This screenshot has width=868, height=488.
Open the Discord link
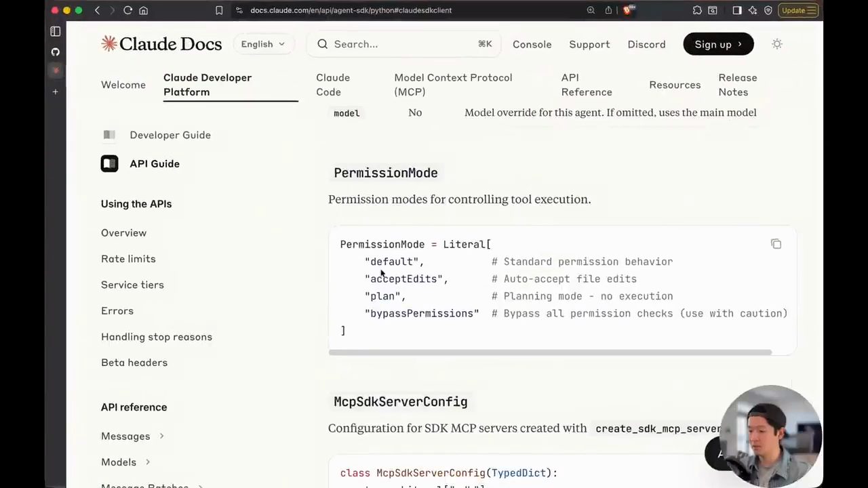pyautogui.click(x=646, y=44)
